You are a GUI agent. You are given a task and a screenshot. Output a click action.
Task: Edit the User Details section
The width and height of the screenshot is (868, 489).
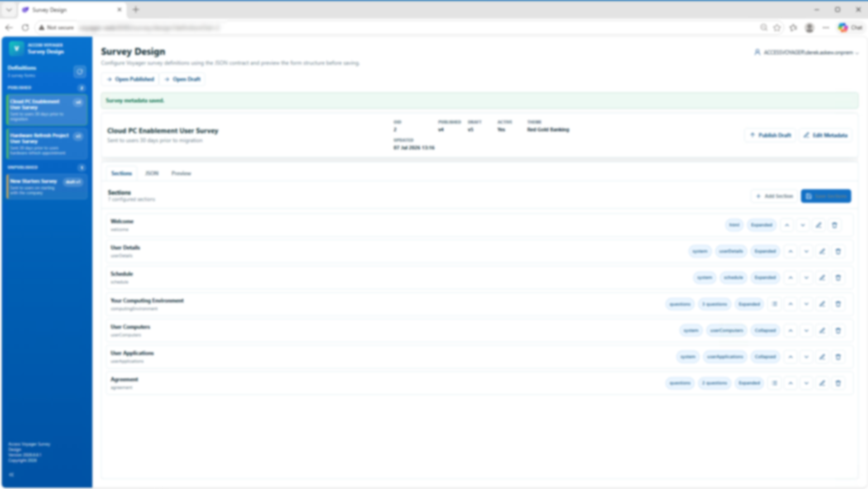[x=822, y=251]
